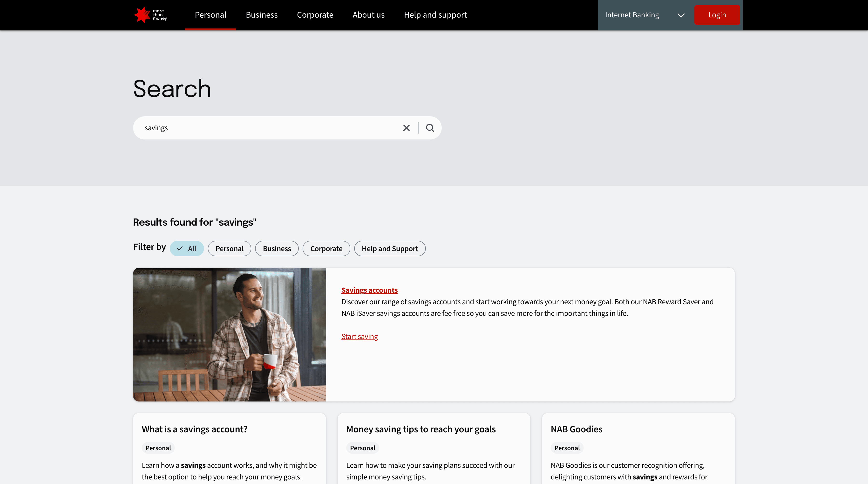Image resolution: width=868 pixels, height=484 pixels.
Task: Click Personal tag under Money saving tips
Action: [x=363, y=448]
